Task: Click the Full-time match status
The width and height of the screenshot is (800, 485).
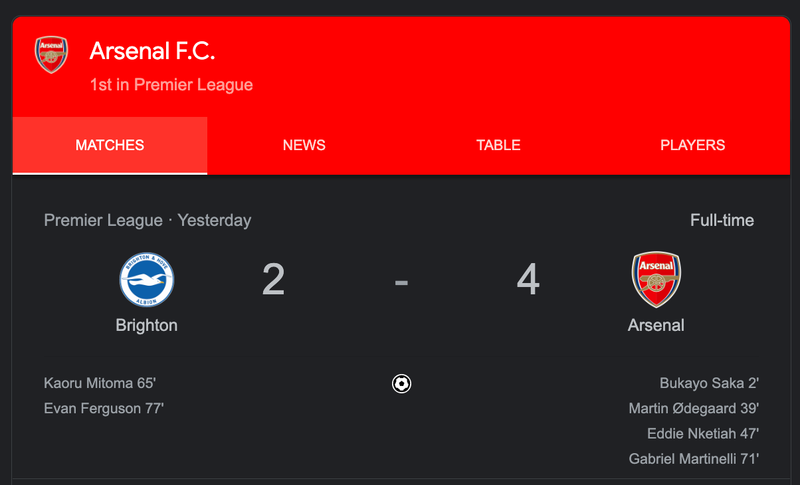Action: pos(721,220)
